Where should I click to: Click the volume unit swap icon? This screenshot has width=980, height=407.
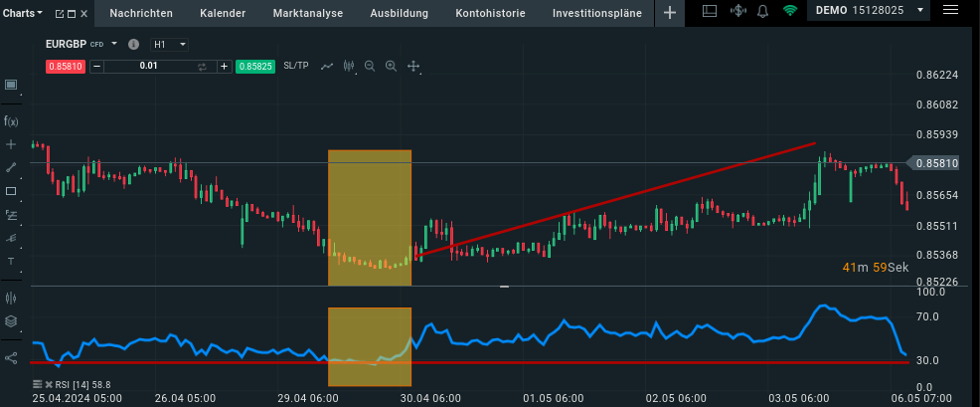202,67
